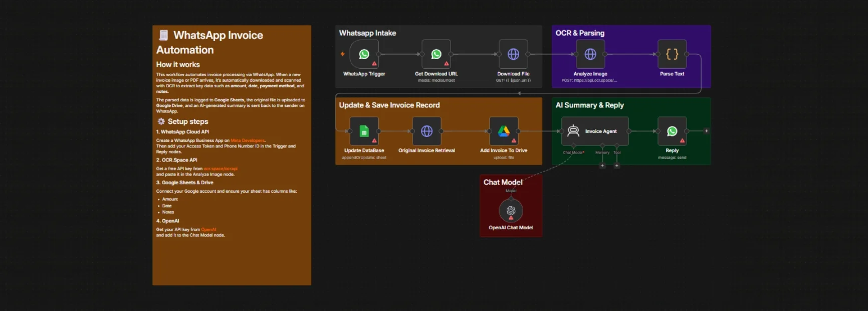868x311 pixels.
Task: Select the WhatsApp Trigger node icon
Action: pos(364,54)
